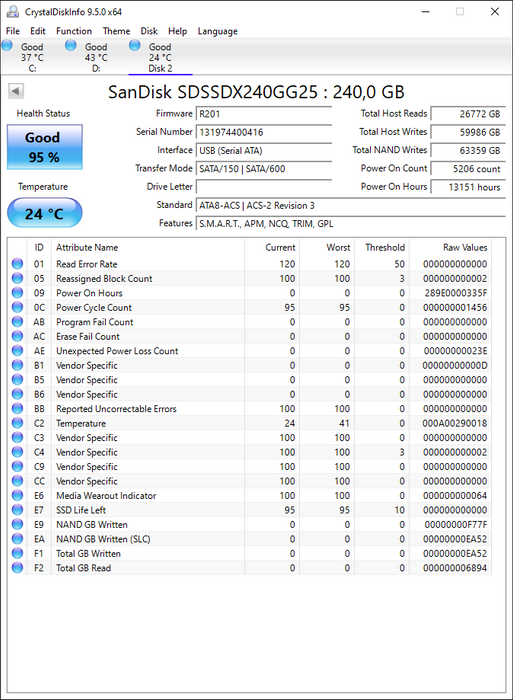Viewport: 513px width, 700px height.
Task: Click the 24 °C temperature button
Action: pos(45,213)
